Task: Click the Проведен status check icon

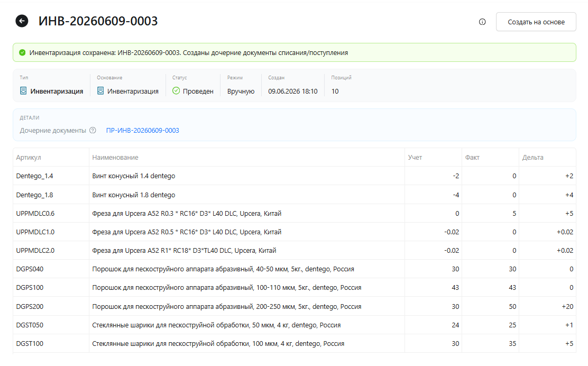Action: [x=176, y=91]
